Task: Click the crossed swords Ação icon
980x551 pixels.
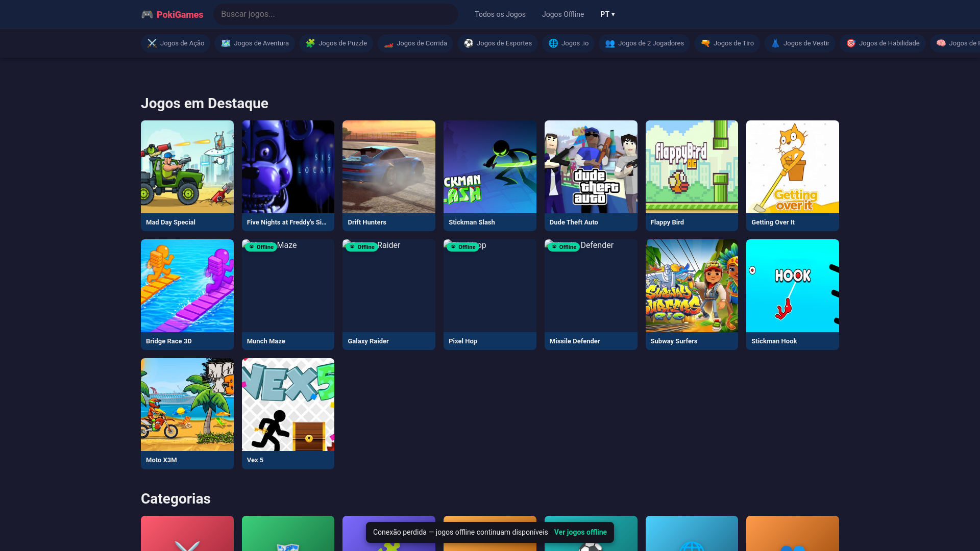Action: click(x=152, y=43)
